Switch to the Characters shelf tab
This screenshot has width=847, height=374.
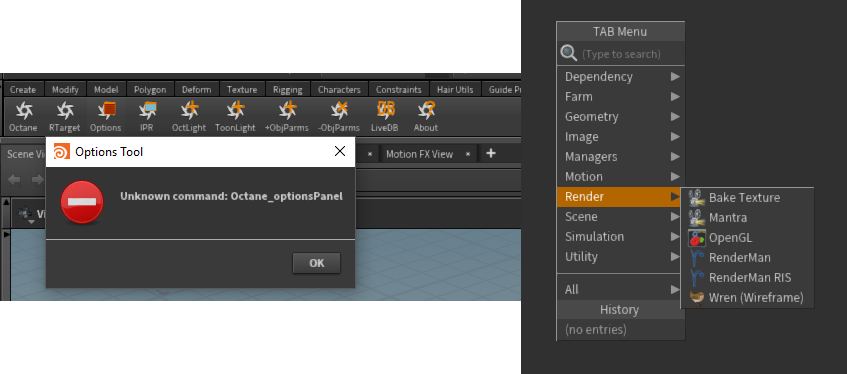(x=339, y=90)
